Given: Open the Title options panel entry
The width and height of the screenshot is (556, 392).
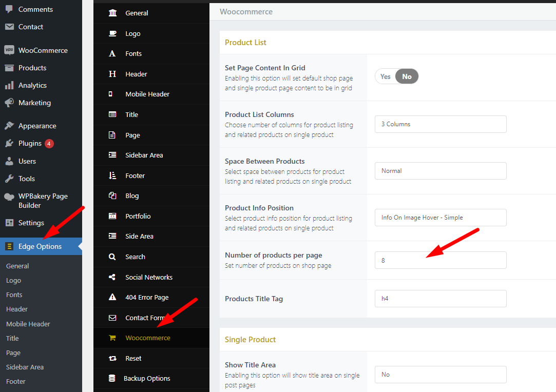Looking at the screenshot, I should pyautogui.click(x=151, y=114).
